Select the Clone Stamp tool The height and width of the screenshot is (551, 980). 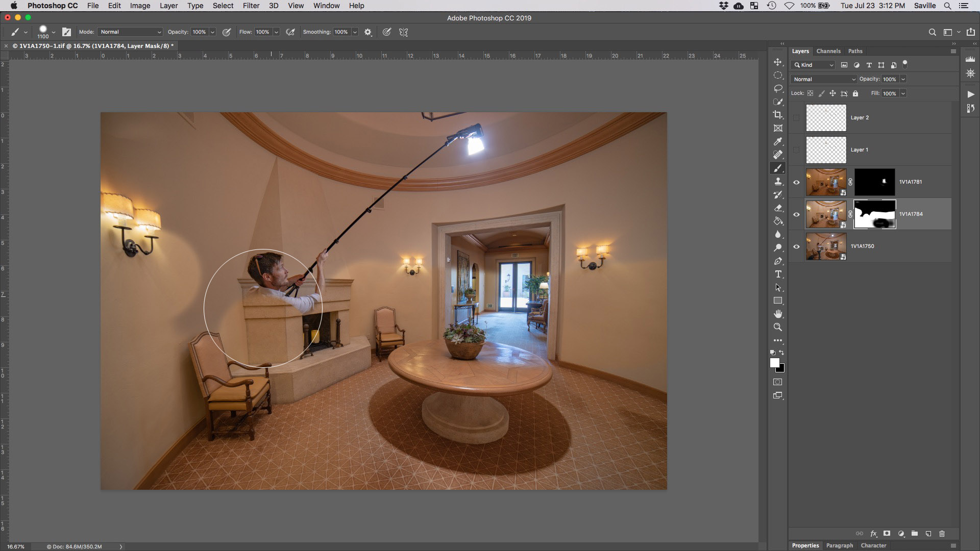pos(778,182)
